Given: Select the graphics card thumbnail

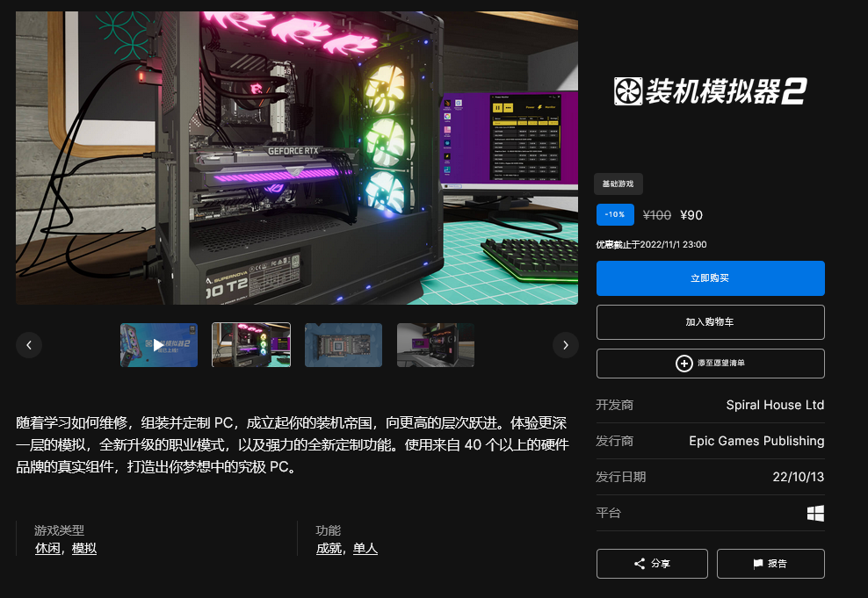Looking at the screenshot, I should (344, 344).
